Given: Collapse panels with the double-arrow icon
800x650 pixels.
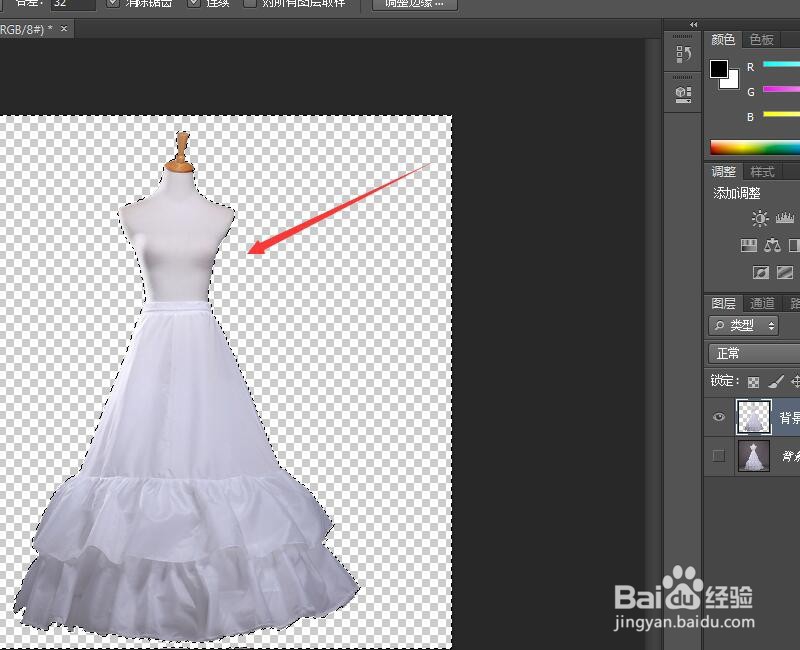Looking at the screenshot, I should tap(693, 24).
